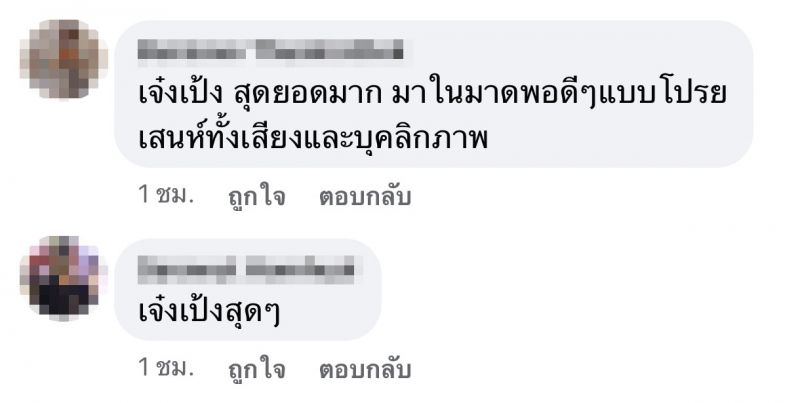Click the line 'เสนห์ทั้งเสียงและบุคลิกภาพ'
Image resolution: width=800 pixels, height=403 pixels.
pos(313,137)
